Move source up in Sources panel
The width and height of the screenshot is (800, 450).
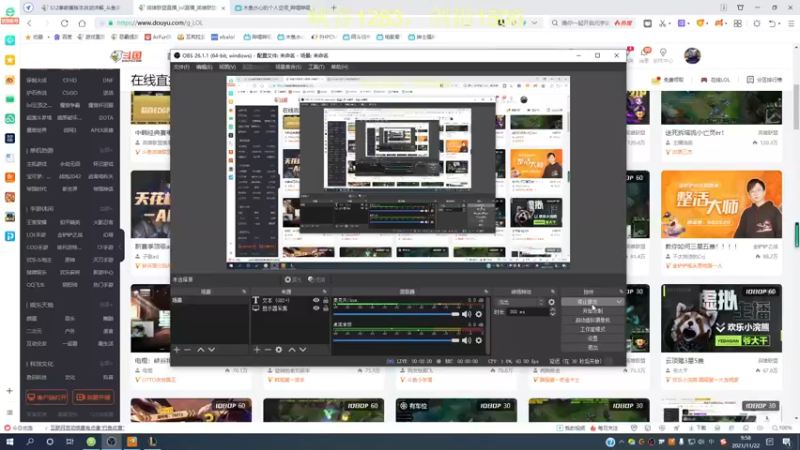click(x=292, y=349)
